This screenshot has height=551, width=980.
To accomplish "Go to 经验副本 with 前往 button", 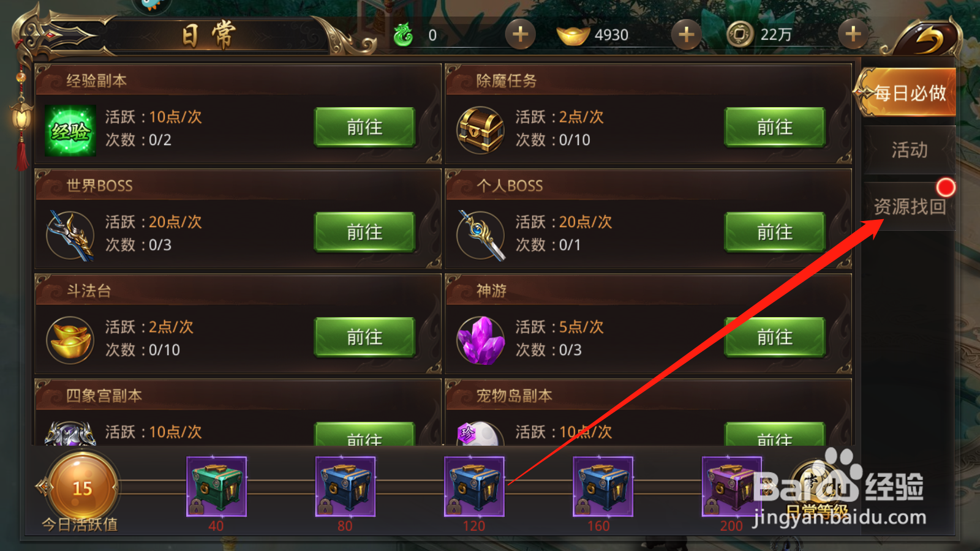I will tap(364, 127).
